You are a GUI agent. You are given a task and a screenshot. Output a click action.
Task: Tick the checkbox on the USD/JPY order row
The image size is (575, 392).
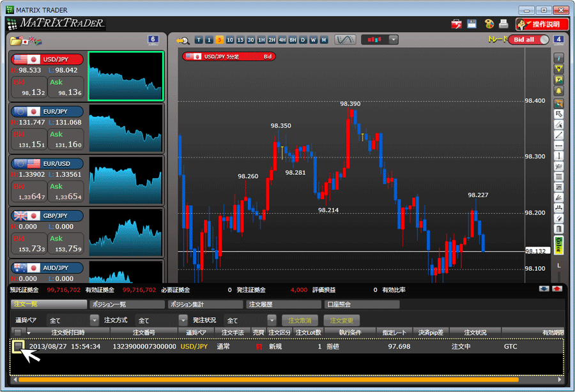[x=18, y=346]
